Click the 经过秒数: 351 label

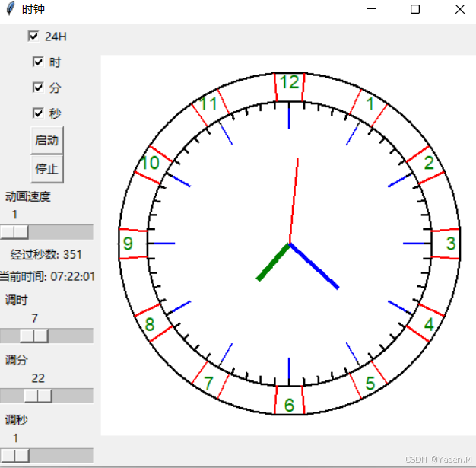tap(46, 254)
